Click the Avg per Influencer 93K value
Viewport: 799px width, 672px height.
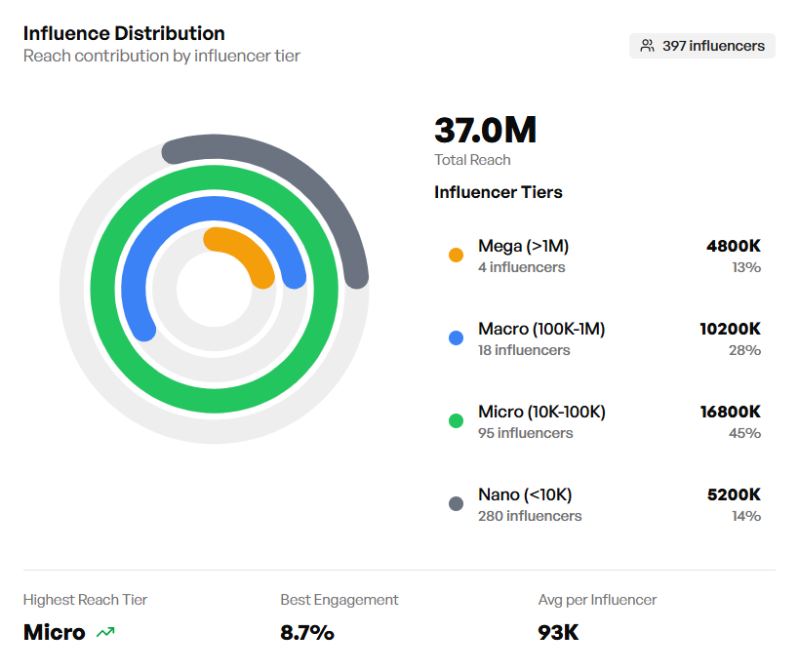(x=558, y=632)
